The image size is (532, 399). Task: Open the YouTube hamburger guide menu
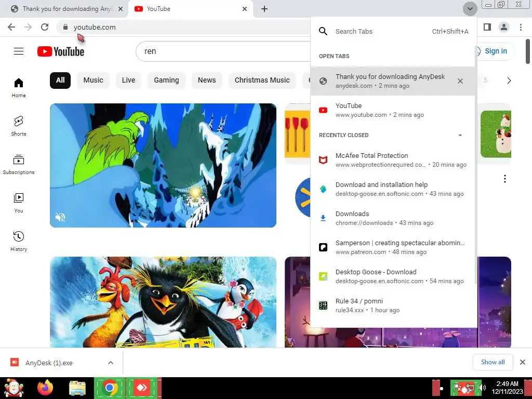click(19, 51)
